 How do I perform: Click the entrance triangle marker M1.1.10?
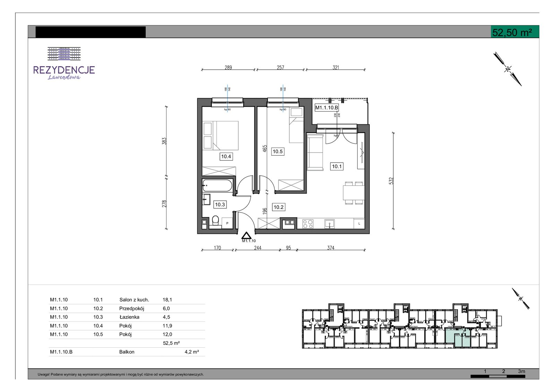(246, 236)
